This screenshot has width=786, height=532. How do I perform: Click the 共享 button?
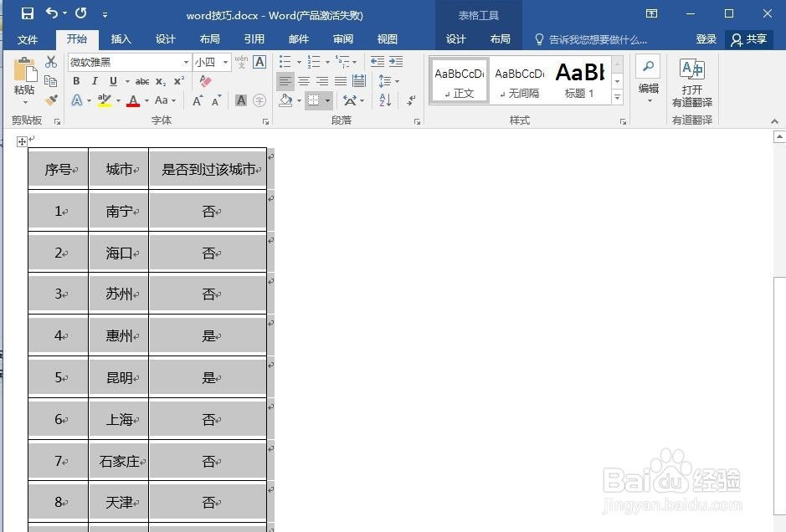(x=748, y=38)
